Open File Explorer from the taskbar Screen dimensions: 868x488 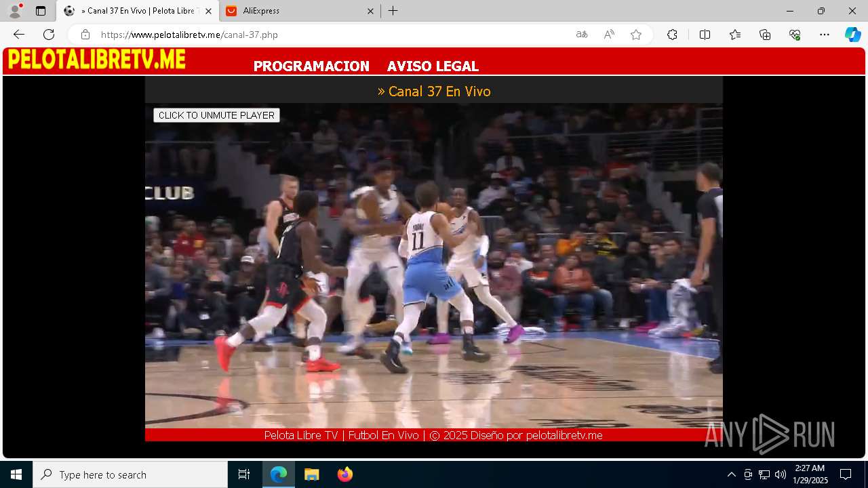point(312,474)
